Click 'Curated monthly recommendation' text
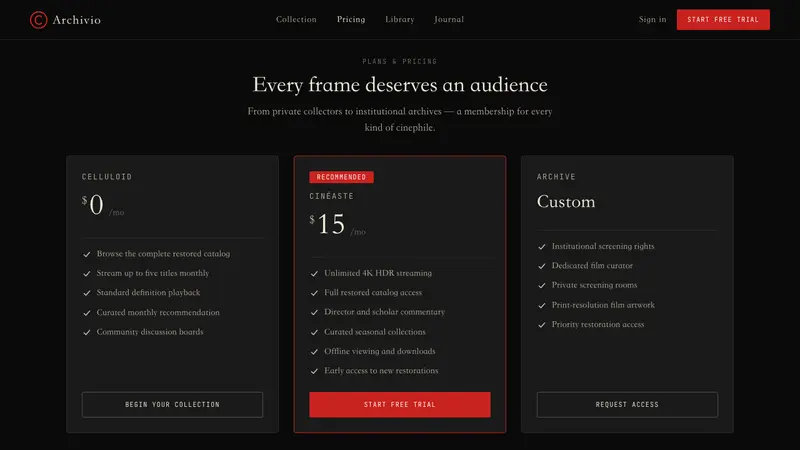The height and width of the screenshot is (450, 800). coord(158,312)
